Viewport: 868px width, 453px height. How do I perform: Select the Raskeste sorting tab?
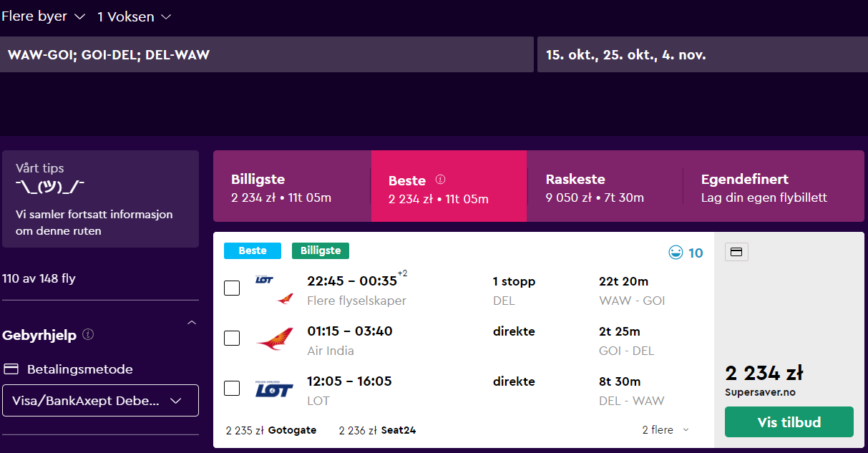605,186
